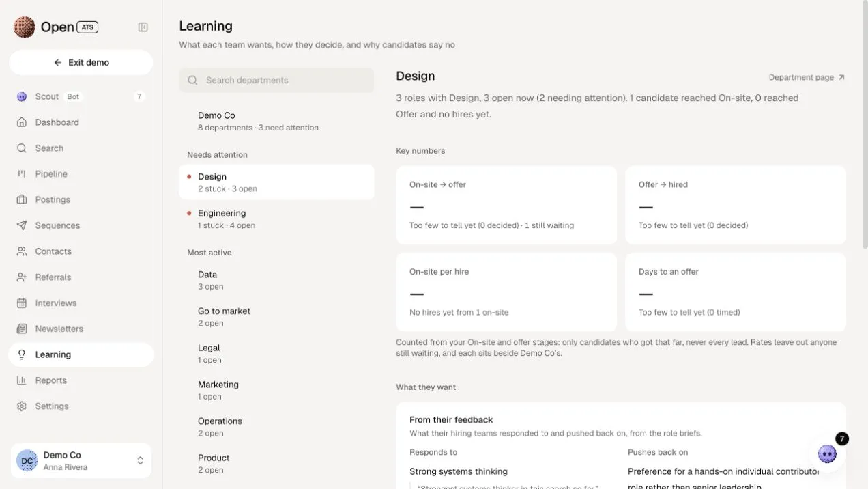Viewport: 868px width, 489px height.
Task: Navigate to Reports menu item
Action: (81, 380)
